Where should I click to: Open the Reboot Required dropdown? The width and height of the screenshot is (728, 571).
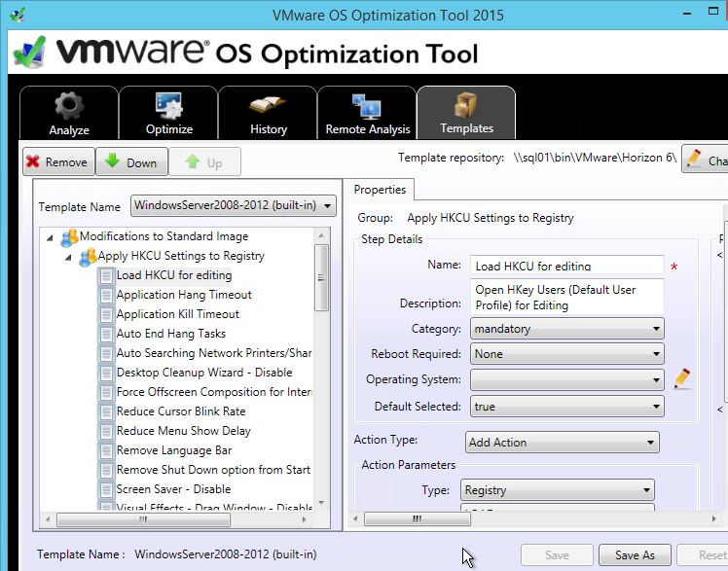point(566,354)
